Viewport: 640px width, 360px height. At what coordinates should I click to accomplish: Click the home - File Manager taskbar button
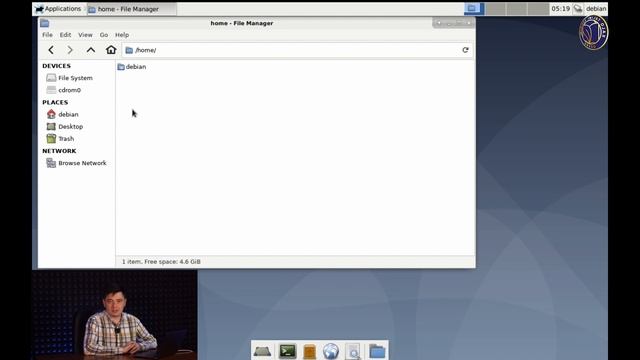(132, 9)
